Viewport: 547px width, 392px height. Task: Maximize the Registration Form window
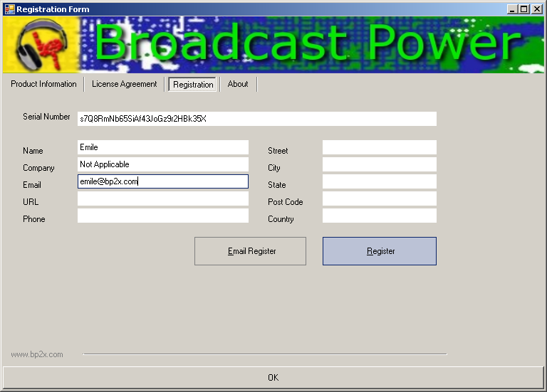click(x=523, y=9)
